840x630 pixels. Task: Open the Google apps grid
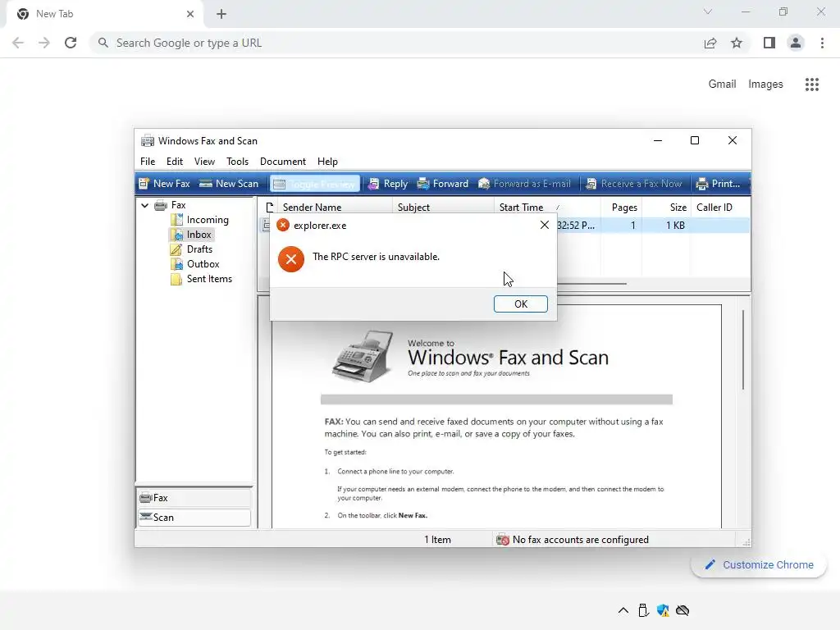(x=812, y=84)
